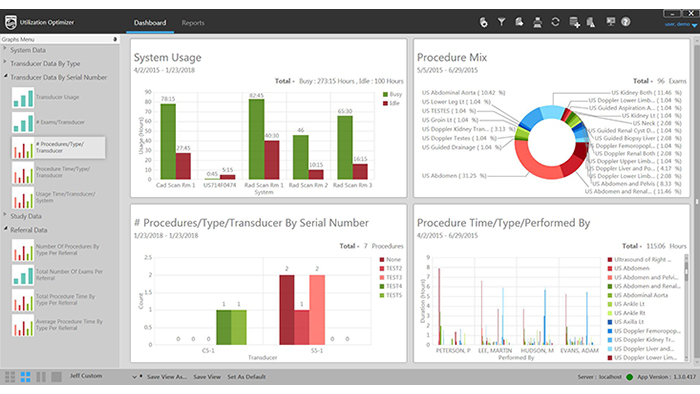Click the Philips shield logo
Image resolution: width=700 pixels, height=394 pixels.
coord(11,22)
